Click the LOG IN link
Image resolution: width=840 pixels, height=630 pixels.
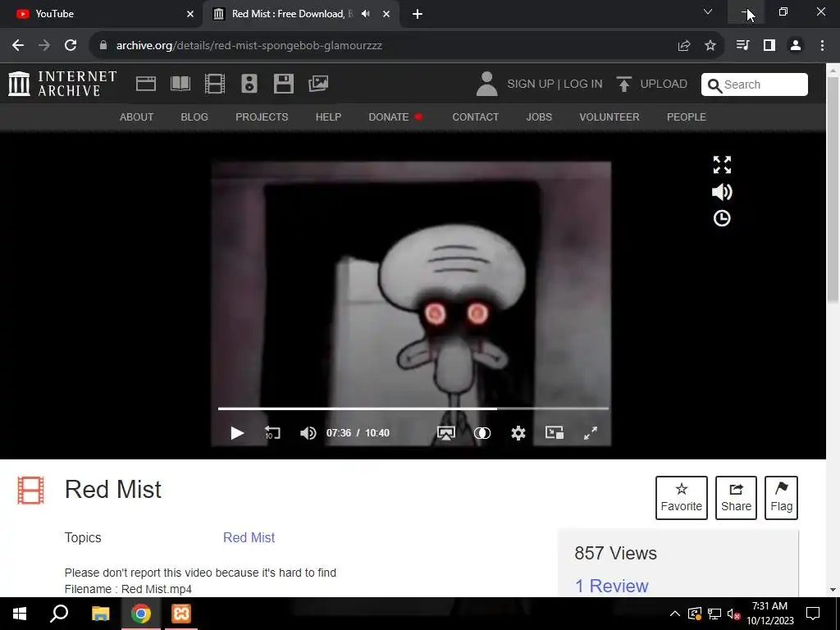pos(583,84)
